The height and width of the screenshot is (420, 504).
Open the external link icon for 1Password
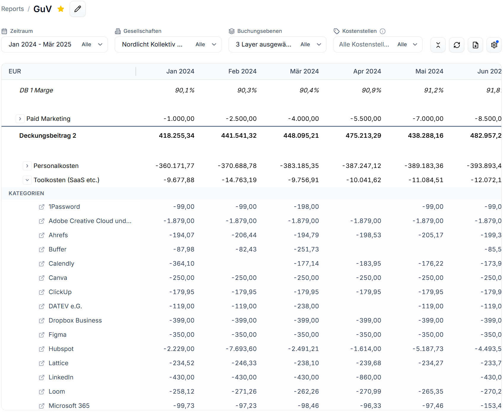tap(42, 207)
